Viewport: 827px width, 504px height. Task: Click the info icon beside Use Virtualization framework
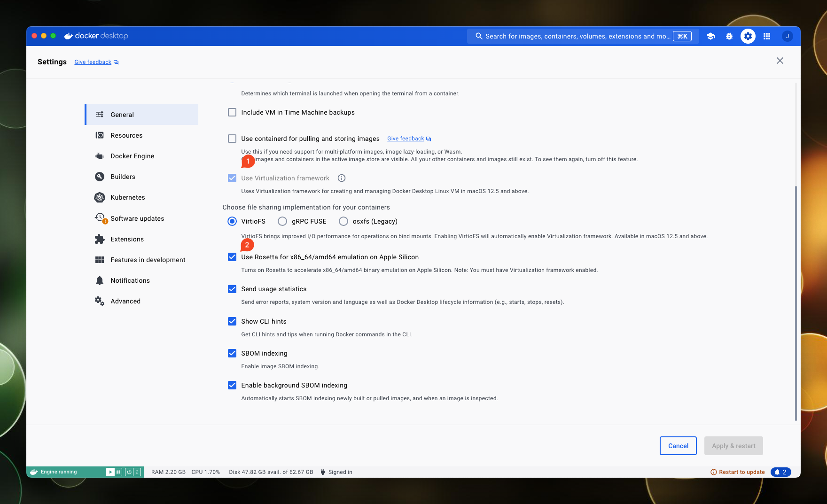coord(342,178)
